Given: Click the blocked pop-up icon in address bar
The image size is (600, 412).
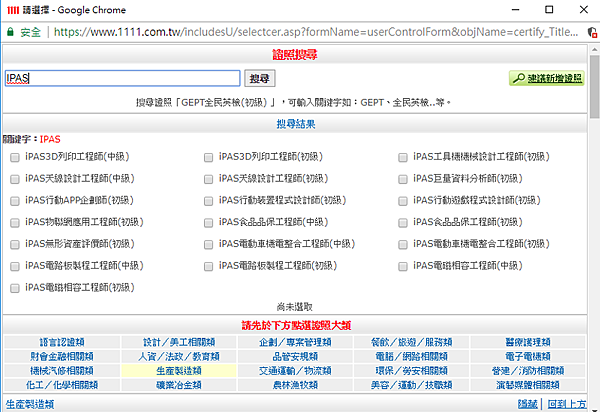Looking at the screenshot, I should (592, 32).
